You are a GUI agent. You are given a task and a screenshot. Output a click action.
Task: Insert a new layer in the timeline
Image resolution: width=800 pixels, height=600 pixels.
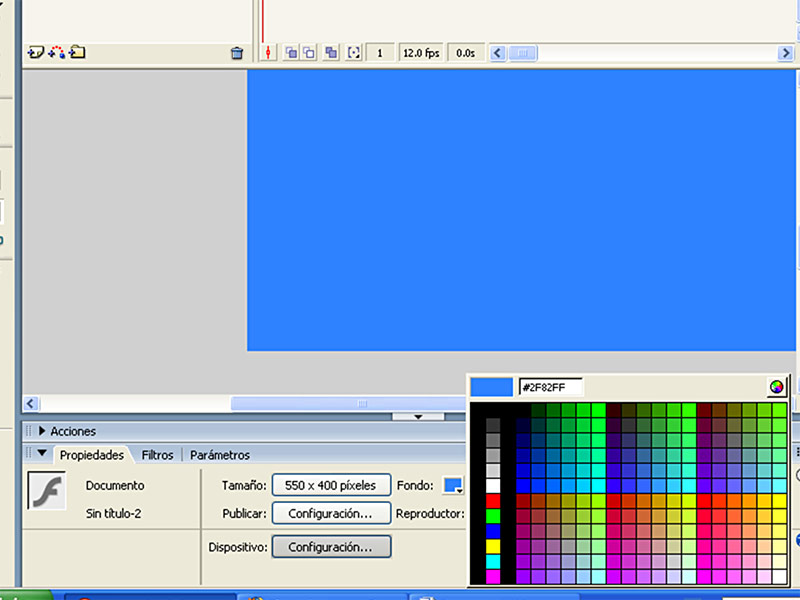(37, 51)
